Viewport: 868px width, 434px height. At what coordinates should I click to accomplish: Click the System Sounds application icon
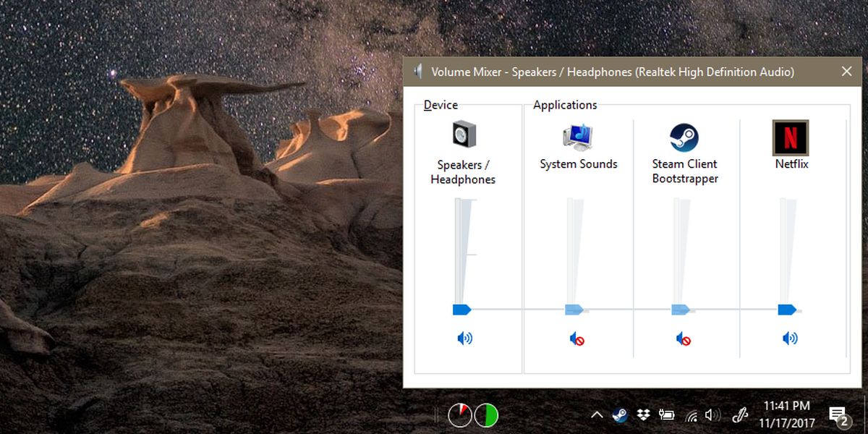click(x=578, y=136)
